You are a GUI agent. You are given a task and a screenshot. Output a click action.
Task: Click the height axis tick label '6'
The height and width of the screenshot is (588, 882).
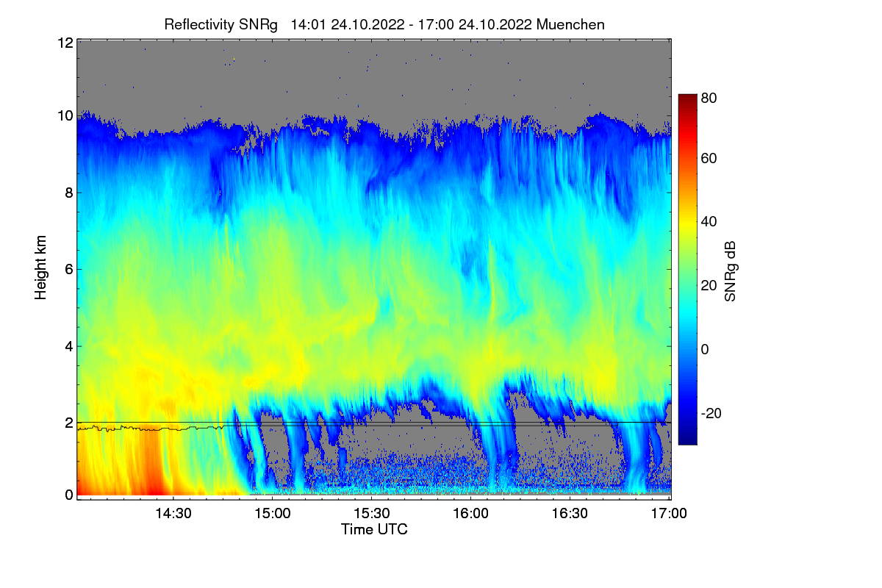coord(68,269)
